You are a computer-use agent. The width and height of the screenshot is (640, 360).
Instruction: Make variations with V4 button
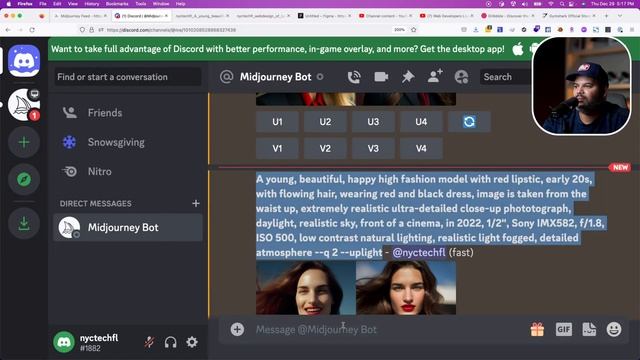point(421,148)
